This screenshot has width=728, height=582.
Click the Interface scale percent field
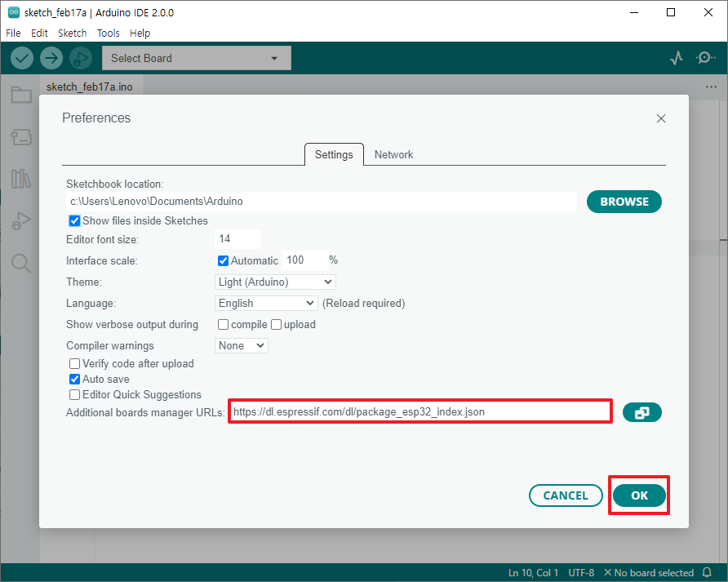[x=305, y=260]
